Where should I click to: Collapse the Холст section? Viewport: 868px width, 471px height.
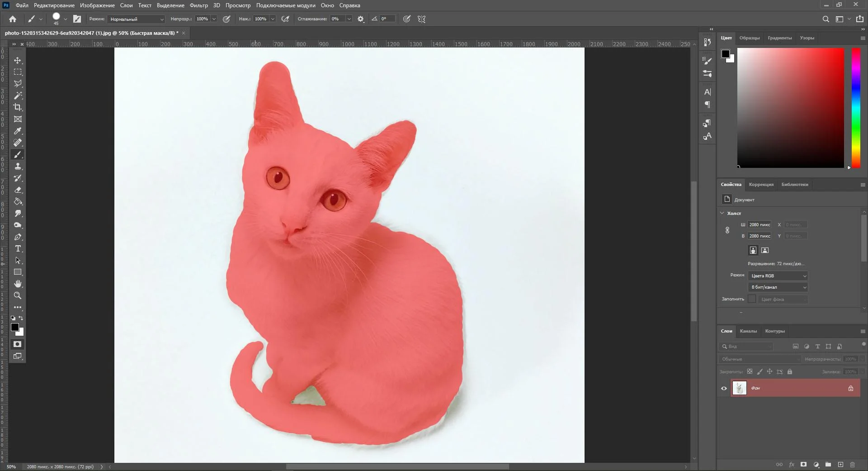[x=722, y=213]
